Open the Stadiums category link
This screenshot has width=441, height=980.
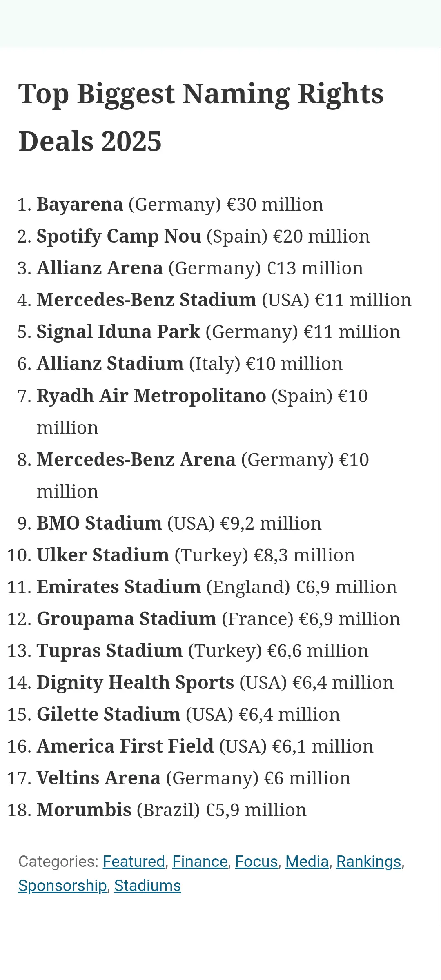coord(147,886)
